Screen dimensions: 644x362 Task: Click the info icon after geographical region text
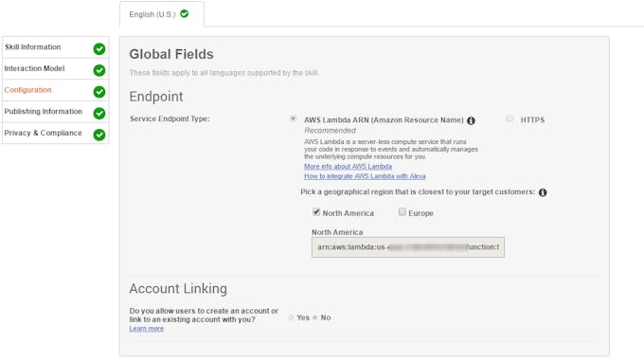pos(543,192)
